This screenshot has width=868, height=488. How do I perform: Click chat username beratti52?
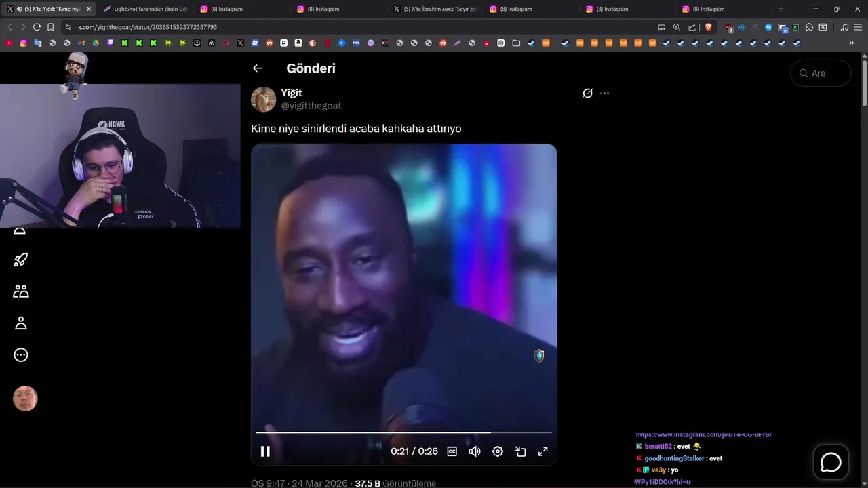coord(658,447)
